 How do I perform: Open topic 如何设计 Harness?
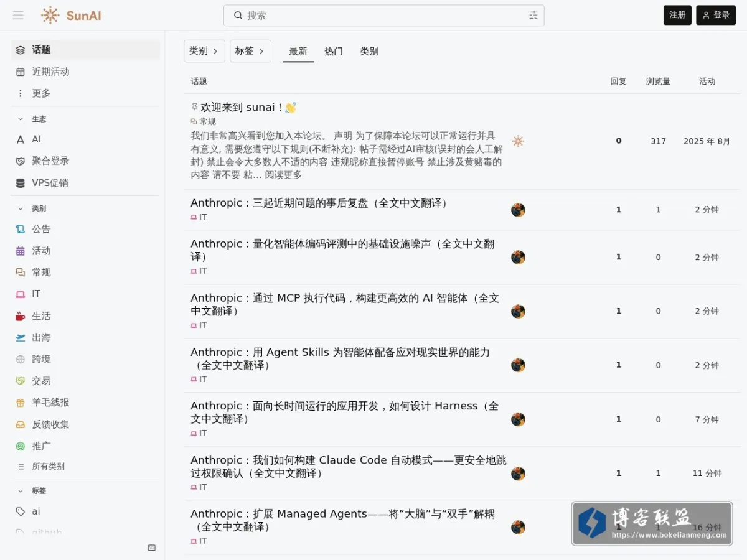pyautogui.click(x=344, y=412)
